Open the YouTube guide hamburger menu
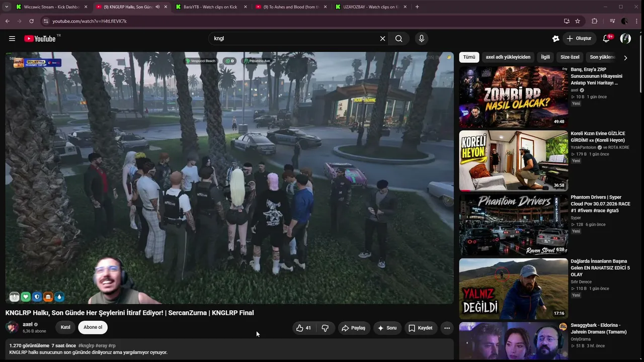This screenshot has height=362, width=644. coord(12,39)
